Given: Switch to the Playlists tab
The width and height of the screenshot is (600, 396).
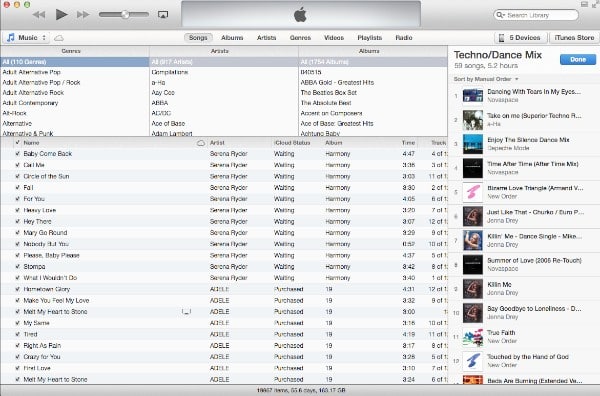Looking at the screenshot, I should (x=370, y=37).
